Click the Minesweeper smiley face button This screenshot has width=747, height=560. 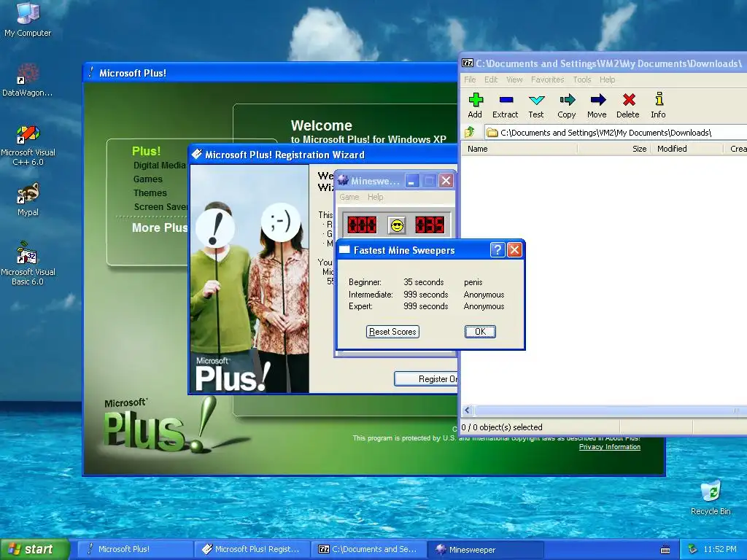pyautogui.click(x=397, y=225)
